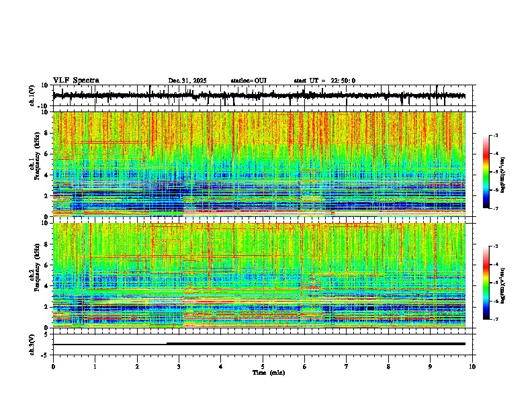The height and width of the screenshot is (411, 532).
Task: Click the '-3' label on ch.2 color scale
Action: pos(496,246)
